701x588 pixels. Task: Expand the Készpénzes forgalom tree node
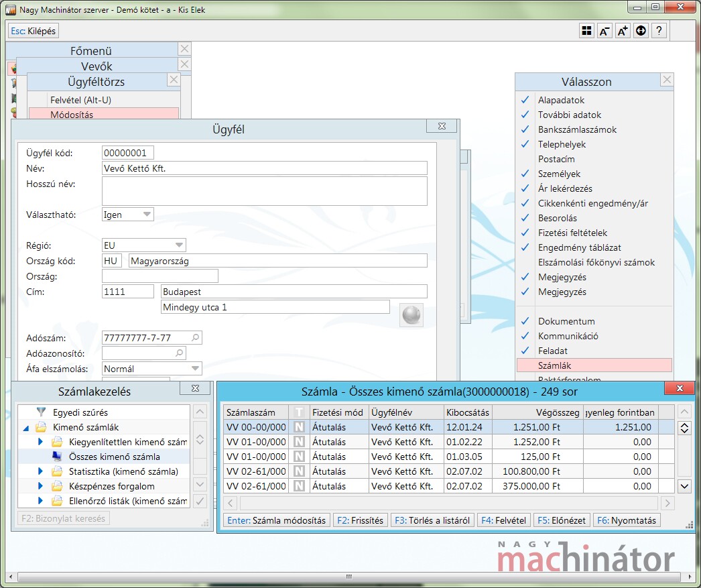[x=40, y=486]
